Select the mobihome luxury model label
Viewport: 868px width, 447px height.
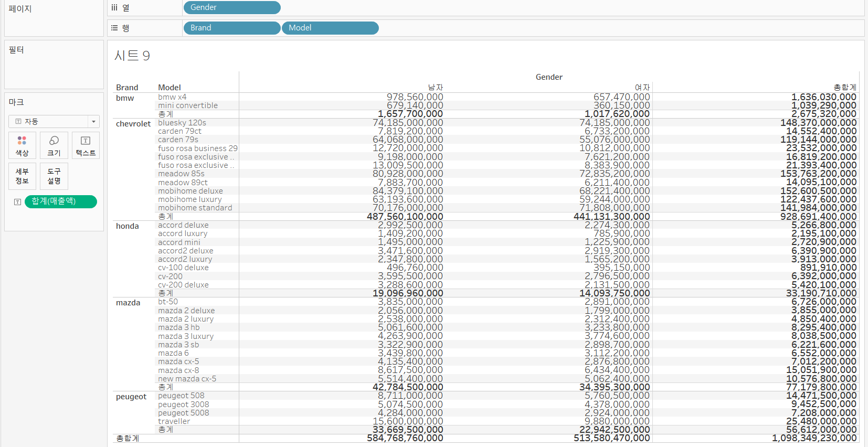pos(190,199)
